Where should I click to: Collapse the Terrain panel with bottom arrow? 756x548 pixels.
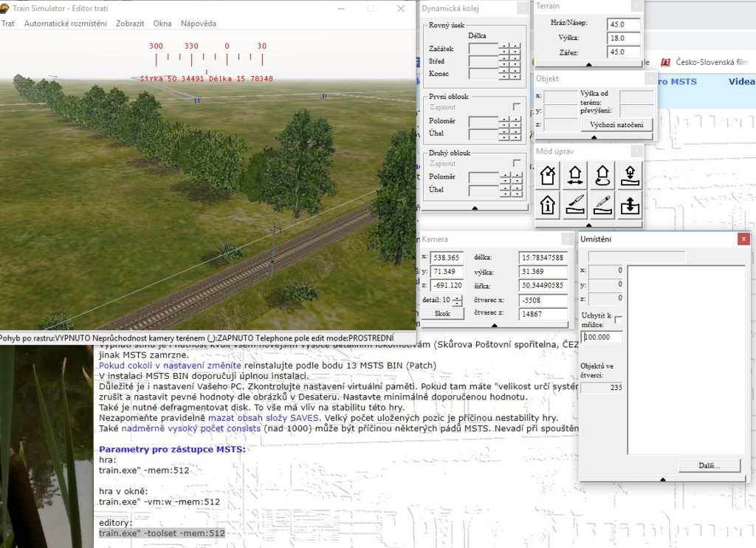coord(588,65)
